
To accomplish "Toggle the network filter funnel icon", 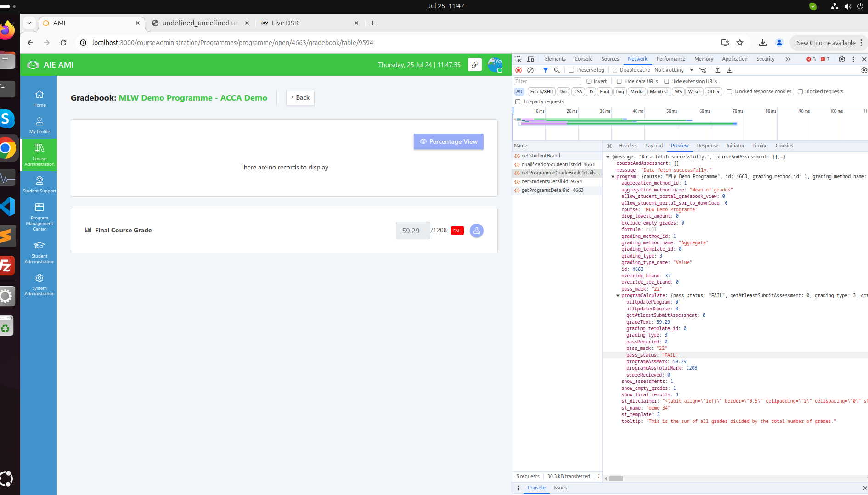I will pyautogui.click(x=546, y=70).
